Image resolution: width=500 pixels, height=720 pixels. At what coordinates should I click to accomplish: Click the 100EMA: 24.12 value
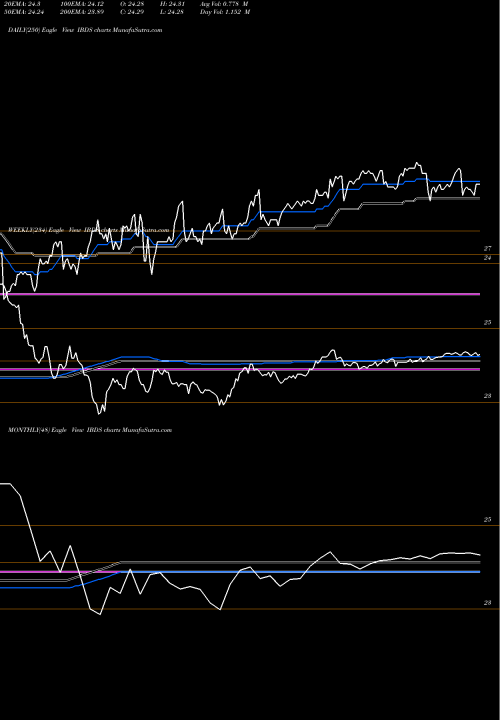82,4
